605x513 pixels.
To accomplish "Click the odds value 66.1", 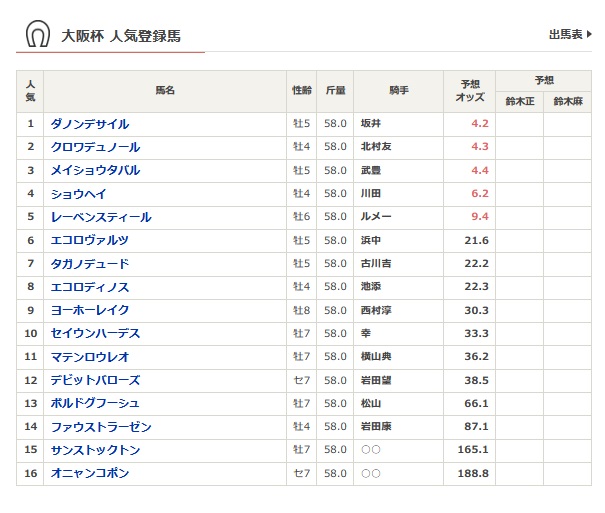I will tap(477, 403).
